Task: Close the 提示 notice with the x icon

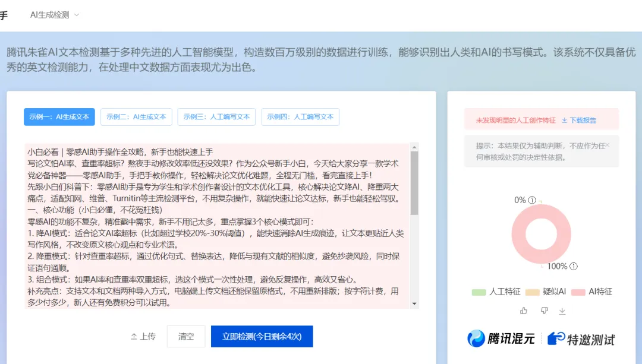Action: (x=608, y=145)
